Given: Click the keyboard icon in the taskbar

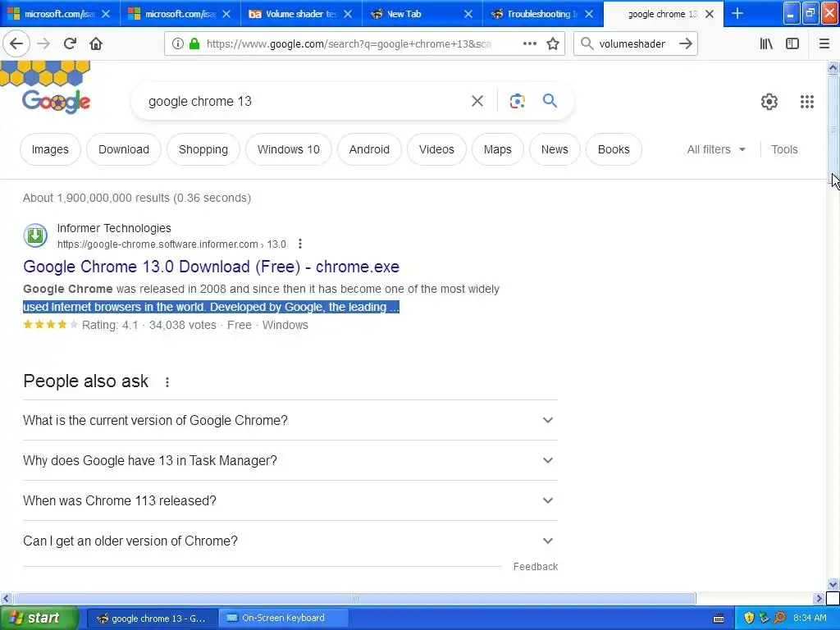Looking at the screenshot, I should pyautogui.click(x=719, y=619).
